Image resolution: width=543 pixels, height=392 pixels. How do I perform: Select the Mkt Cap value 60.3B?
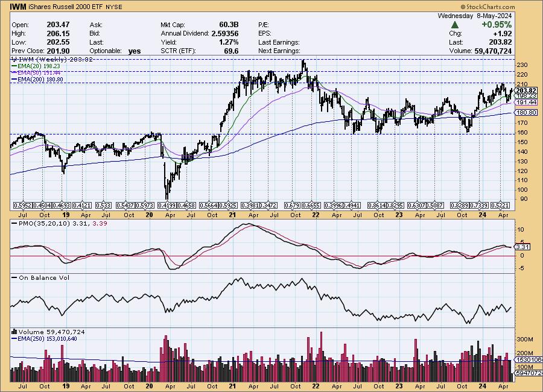pos(229,25)
